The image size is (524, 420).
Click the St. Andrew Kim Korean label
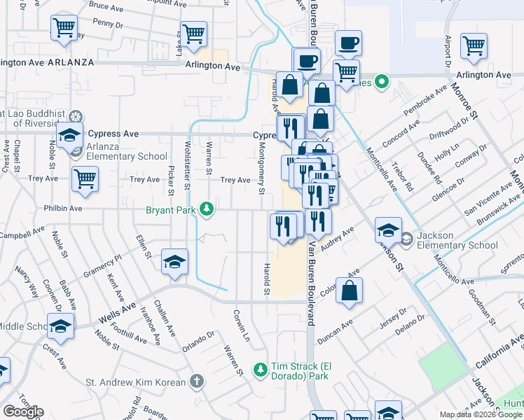[x=135, y=382]
